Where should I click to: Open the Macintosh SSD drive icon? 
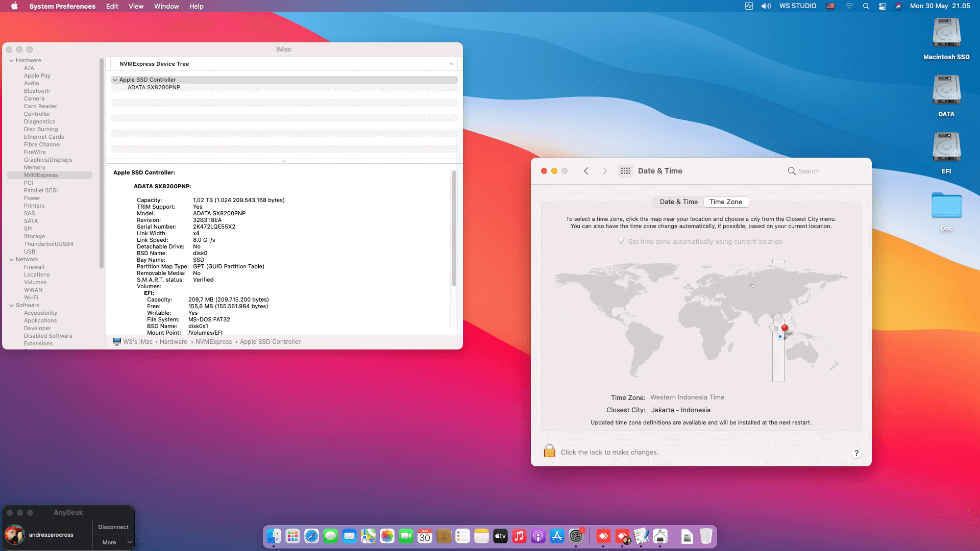[946, 34]
